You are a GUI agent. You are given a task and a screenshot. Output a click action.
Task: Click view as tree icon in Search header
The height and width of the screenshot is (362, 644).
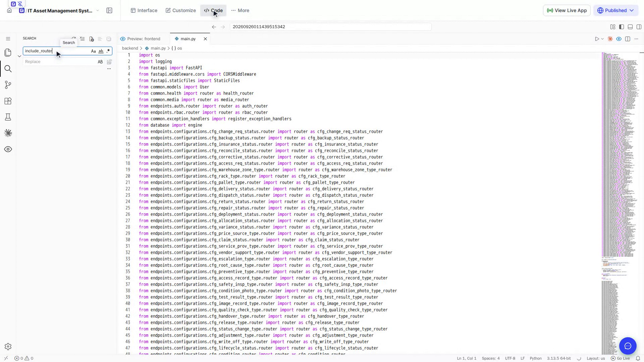pyautogui.click(x=100, y=39)
